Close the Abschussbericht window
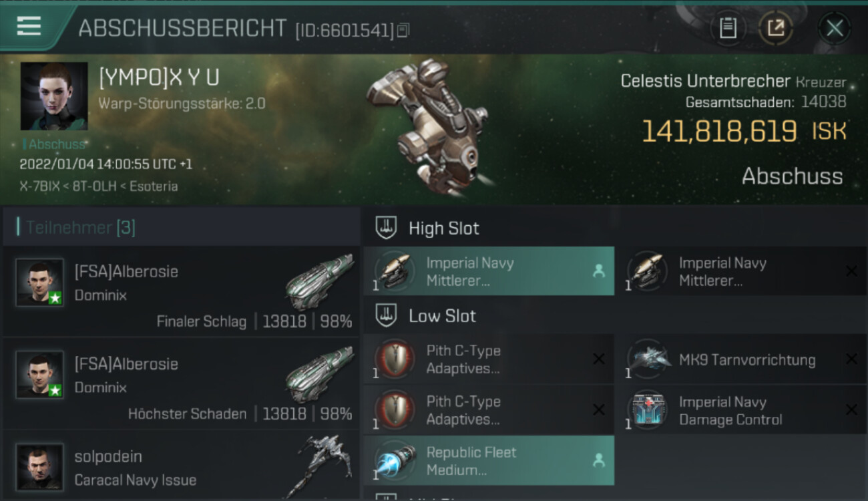 tap(835, 28)
